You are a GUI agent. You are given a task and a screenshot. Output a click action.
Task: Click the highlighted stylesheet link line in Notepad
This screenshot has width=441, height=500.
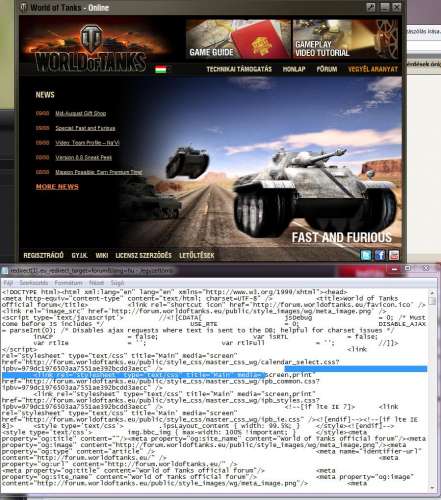pos(133,375)
